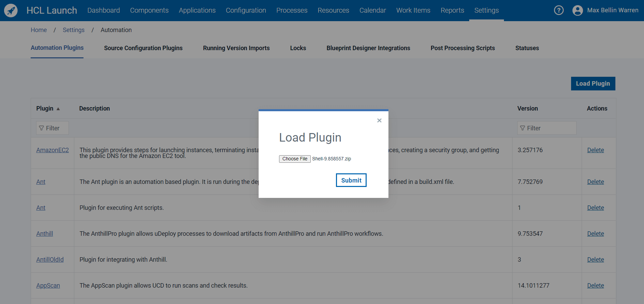Open the Applications menu
This screenshot has height=304, width=644.
[197, 10]
